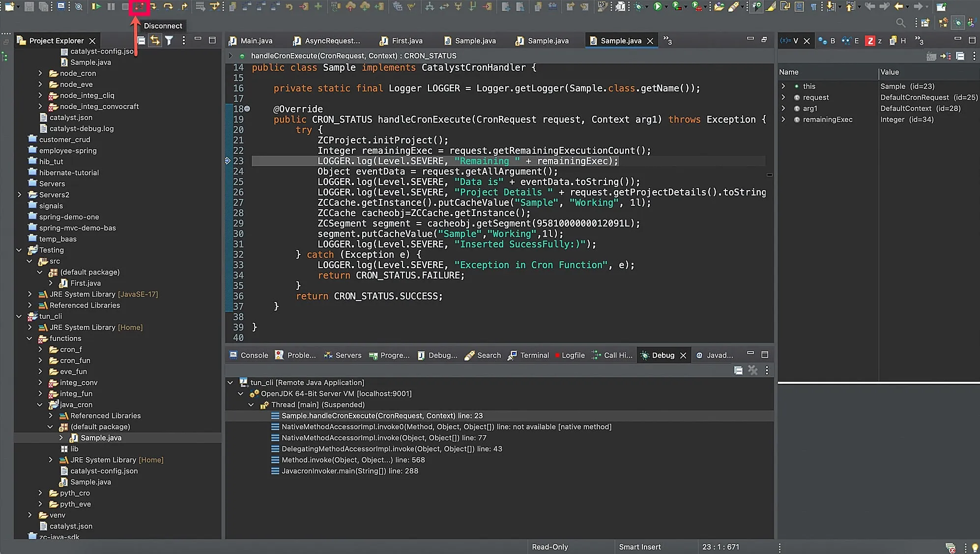Click the Pin Editor icon
The width and height of the screenshot is (980, 554).
942,7
